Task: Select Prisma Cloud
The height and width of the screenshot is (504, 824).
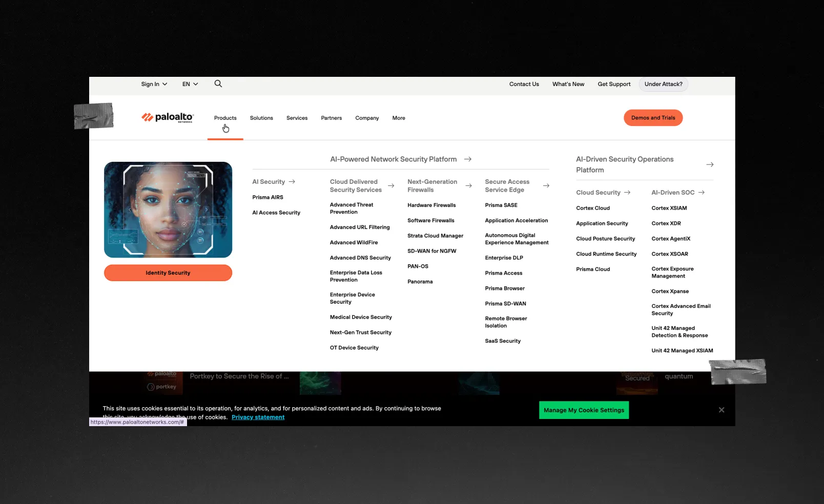Action: [593, 269]
